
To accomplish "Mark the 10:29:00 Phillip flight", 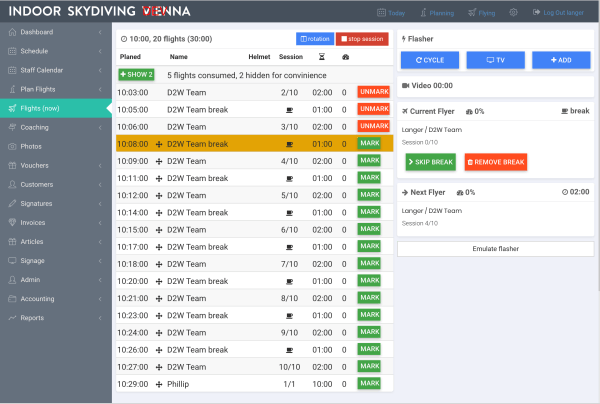I will click(x=369, y=383).
